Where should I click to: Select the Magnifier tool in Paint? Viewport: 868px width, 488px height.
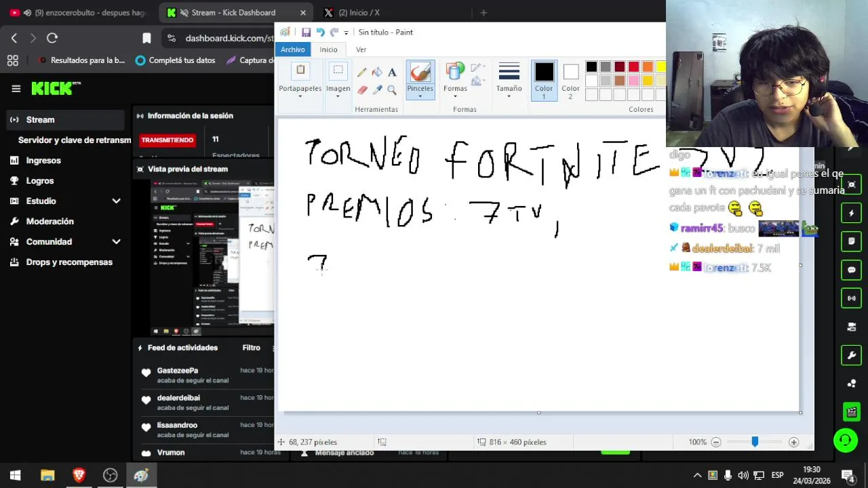[392, 89]
